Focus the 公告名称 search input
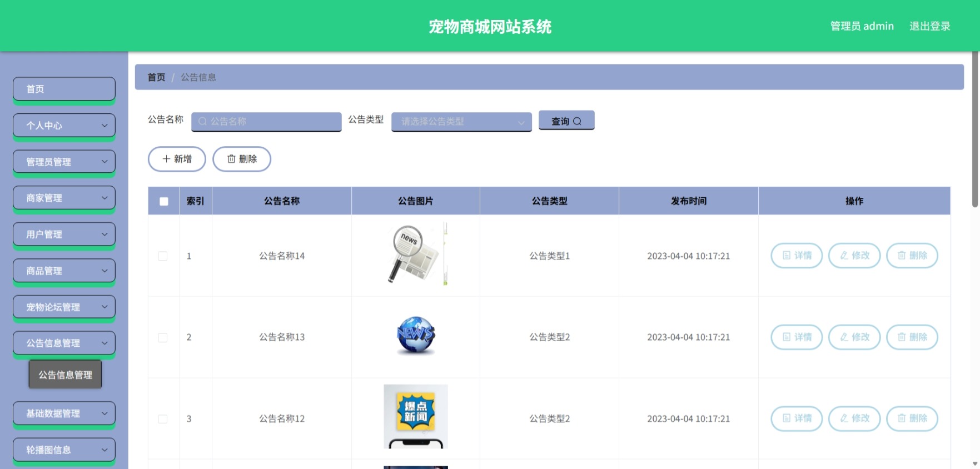Image resolution: width=980 pixels, height=469 pixels. 266,122
